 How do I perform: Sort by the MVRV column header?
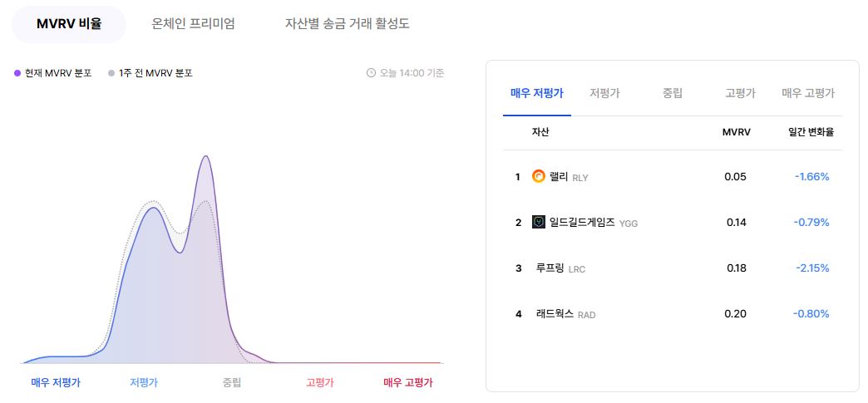click(737, 132)
